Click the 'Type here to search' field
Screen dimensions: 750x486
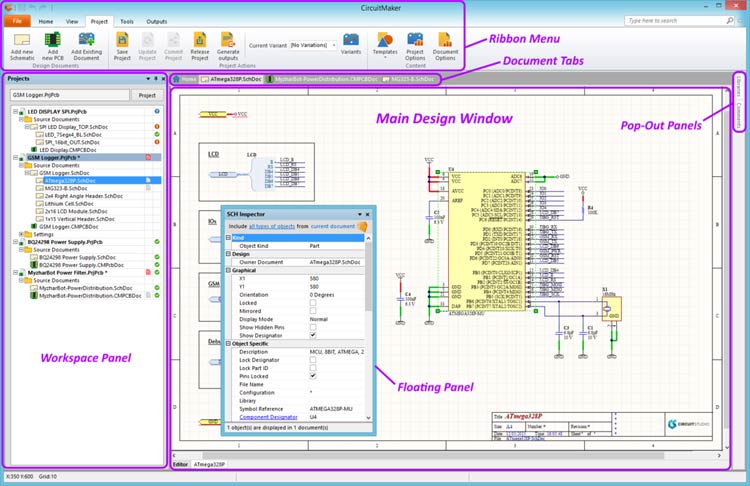click(674, 21)
